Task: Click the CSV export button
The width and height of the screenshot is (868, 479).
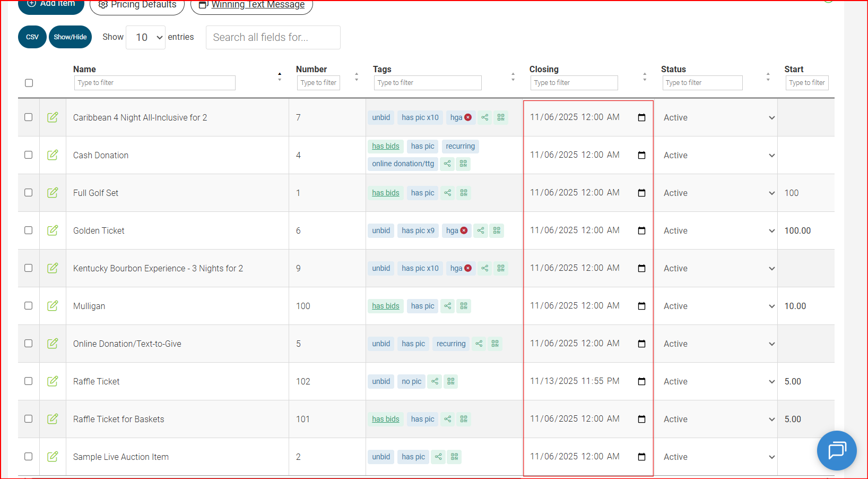Action: (32, 37)
